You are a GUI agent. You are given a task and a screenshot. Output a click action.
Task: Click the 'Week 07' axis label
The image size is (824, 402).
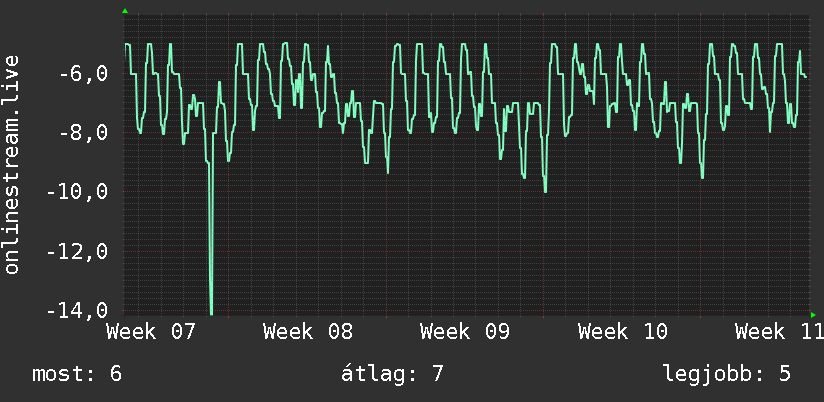pyautogui.click(x=151, y=332)
